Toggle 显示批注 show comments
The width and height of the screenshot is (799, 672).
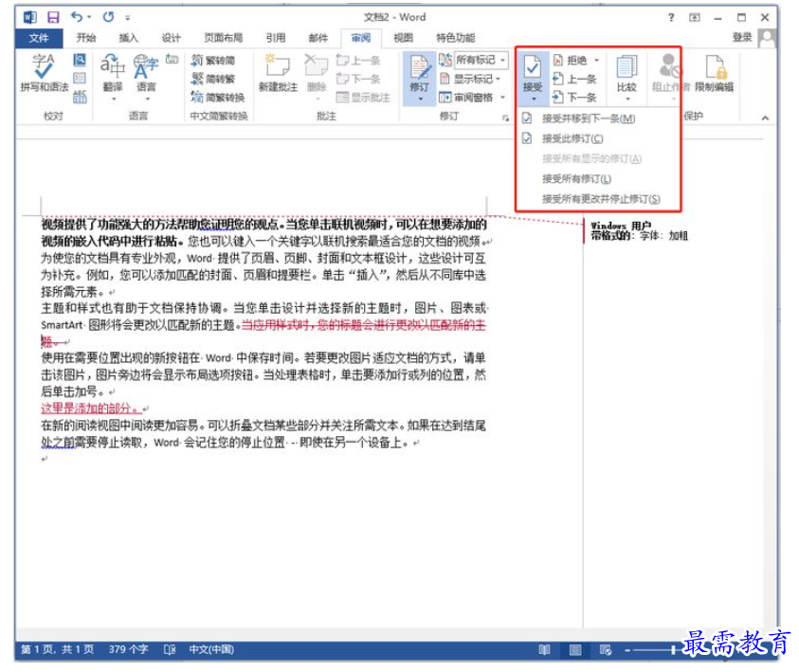coord(363,98)
